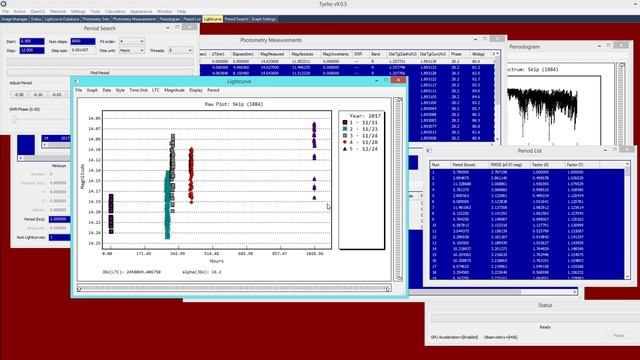Click the Tycho application icon in title bar

click(x=3, y=4)
